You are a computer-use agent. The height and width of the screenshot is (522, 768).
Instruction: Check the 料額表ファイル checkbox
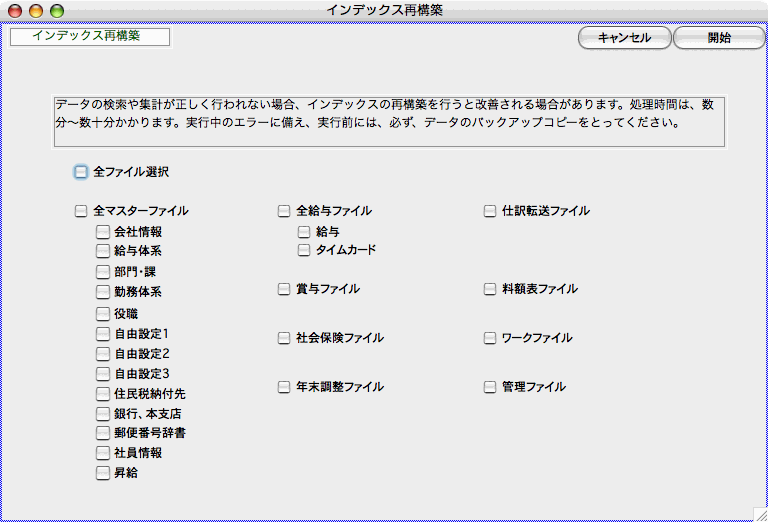[490, 290]
